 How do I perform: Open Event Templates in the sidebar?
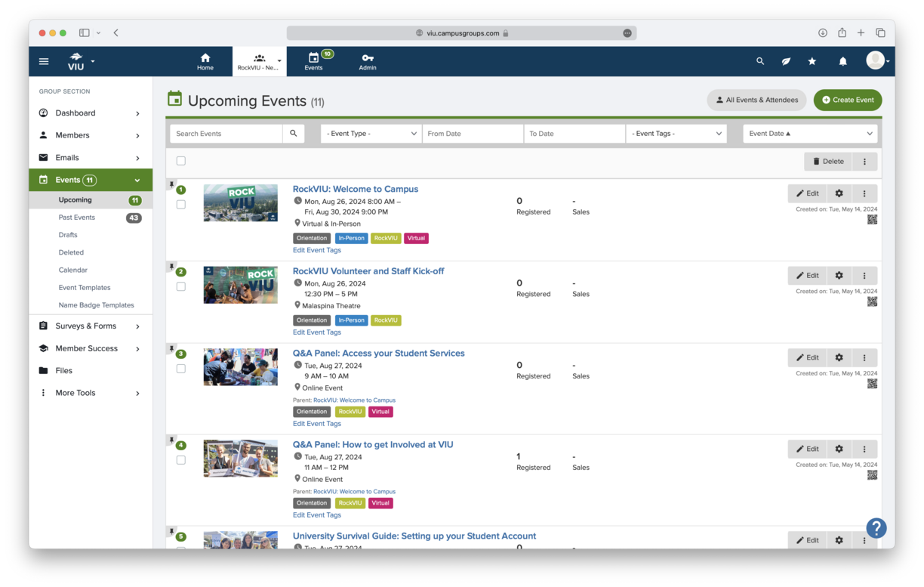click(x=85, y=288)
